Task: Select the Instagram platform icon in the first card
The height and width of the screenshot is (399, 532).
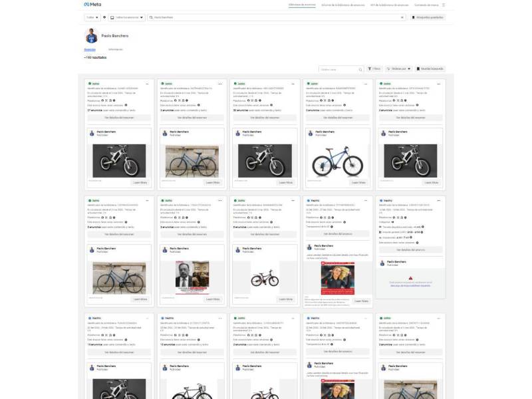Action: [x=106, y=101]
